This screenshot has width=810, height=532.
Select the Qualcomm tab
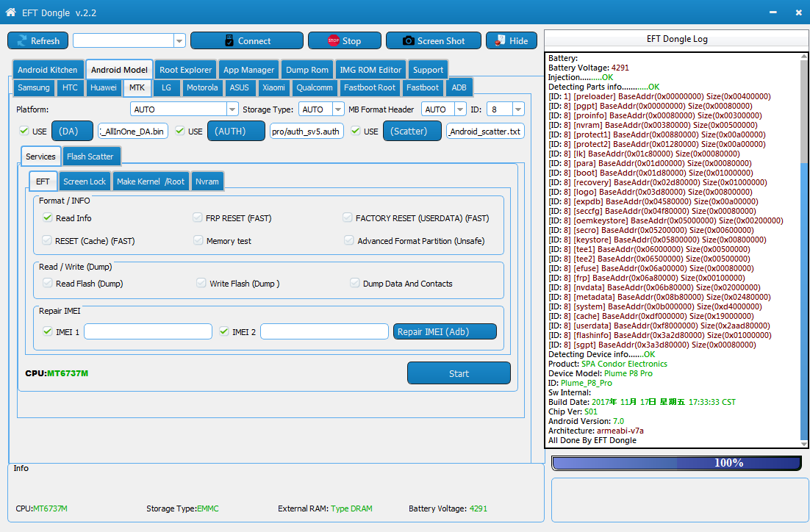(x=314, y=87)
